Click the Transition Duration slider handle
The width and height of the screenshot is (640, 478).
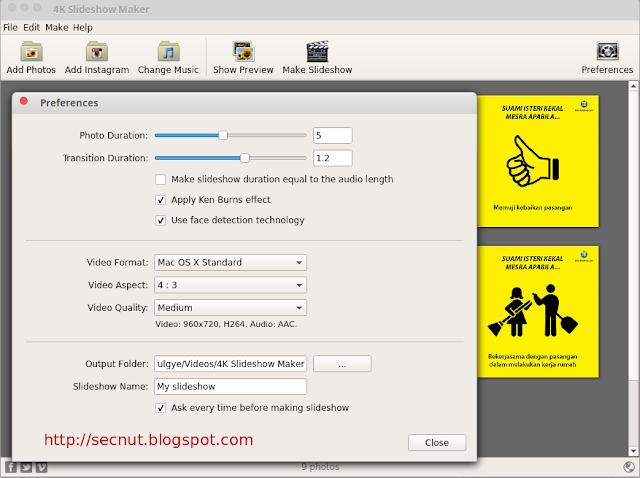[244, 158]
